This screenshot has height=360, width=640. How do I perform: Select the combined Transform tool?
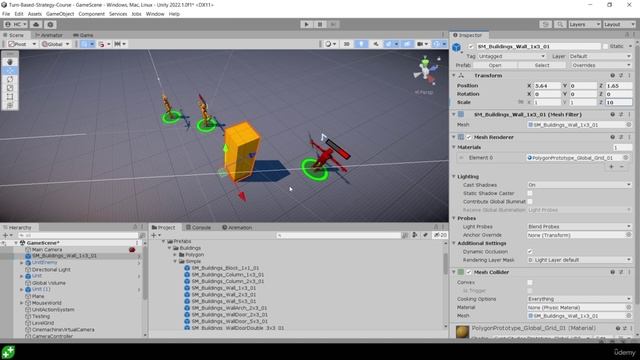coord(10,105)
